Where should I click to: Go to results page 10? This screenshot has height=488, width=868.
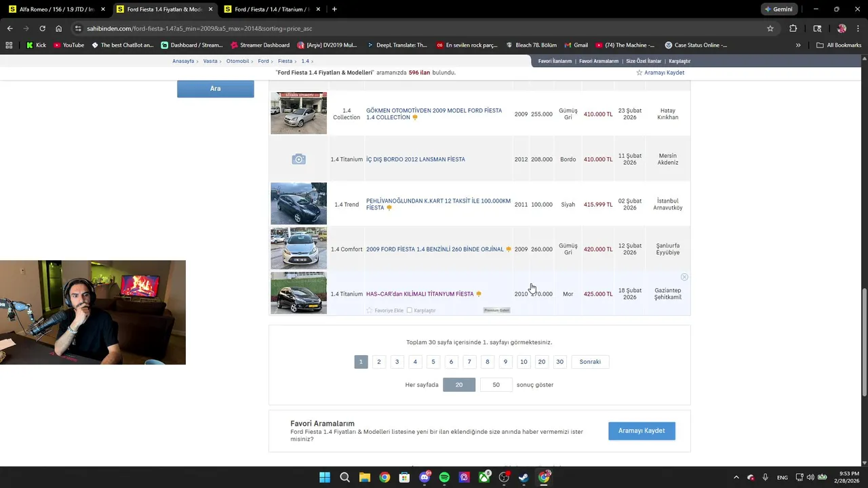coord(524,362)
